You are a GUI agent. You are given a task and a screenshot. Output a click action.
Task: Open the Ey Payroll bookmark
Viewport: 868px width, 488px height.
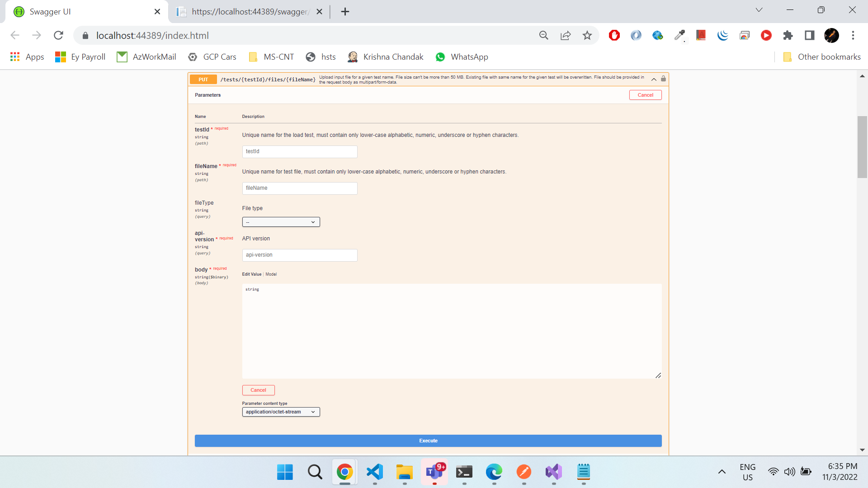(80, 57)
